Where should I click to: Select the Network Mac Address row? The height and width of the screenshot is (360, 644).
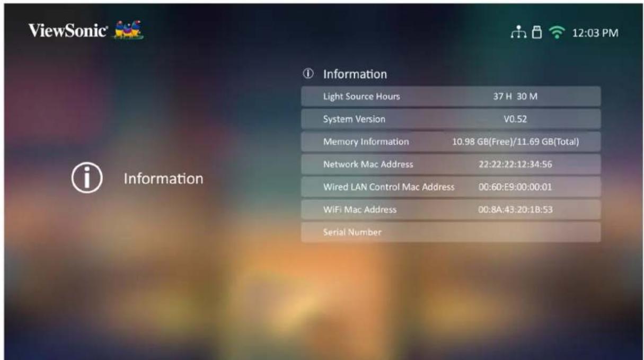[451, 164]
